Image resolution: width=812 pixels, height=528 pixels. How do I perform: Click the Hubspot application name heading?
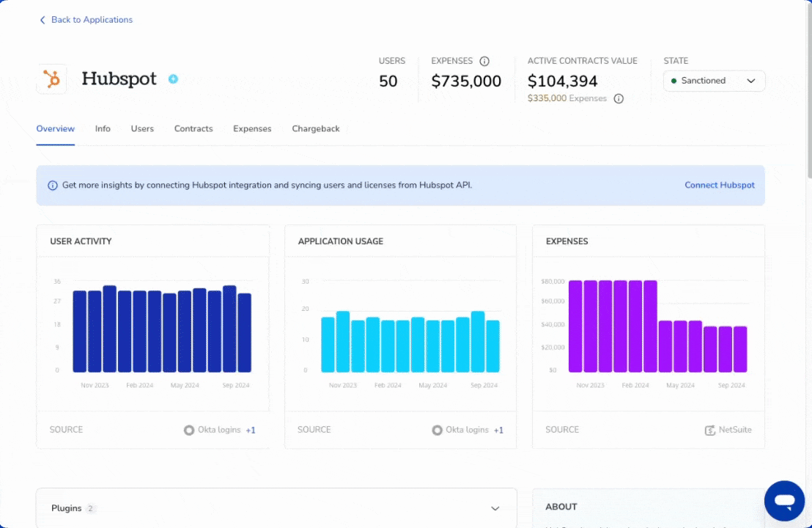coord(119,78)
